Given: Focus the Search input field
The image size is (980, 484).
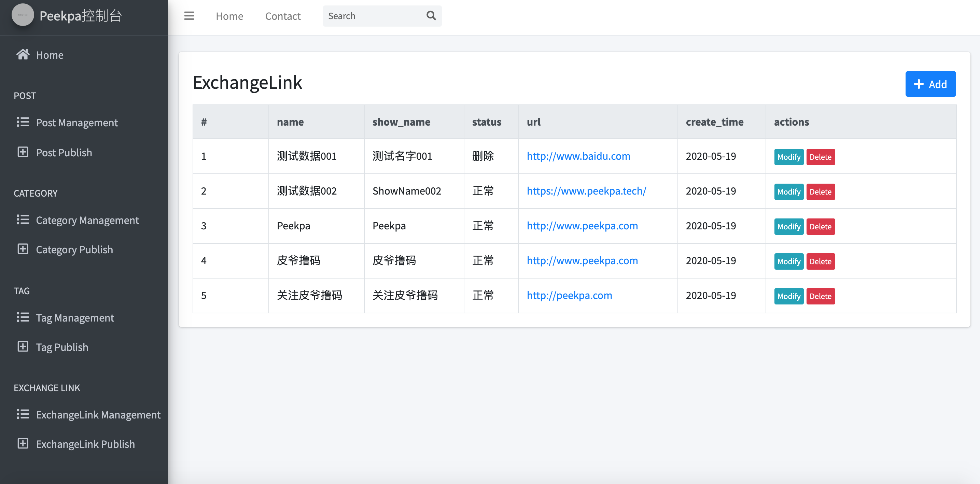Looking at the screenshot, I should coord(373,16).
